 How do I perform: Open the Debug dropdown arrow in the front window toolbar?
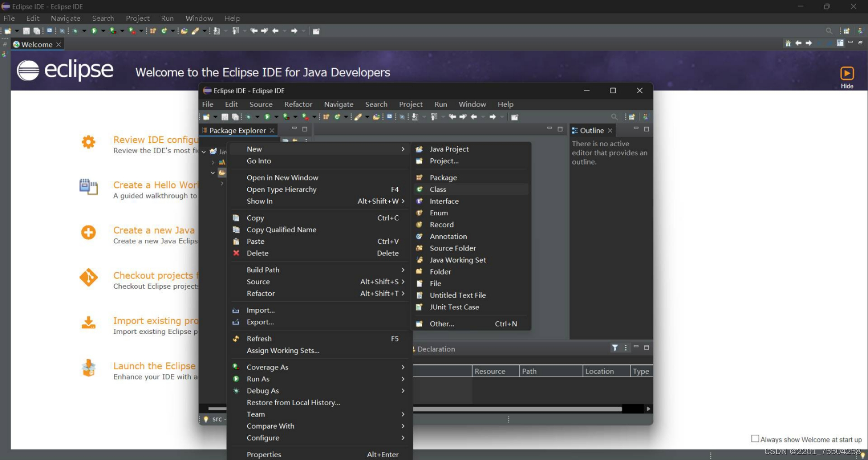click(x=257, y=117)
